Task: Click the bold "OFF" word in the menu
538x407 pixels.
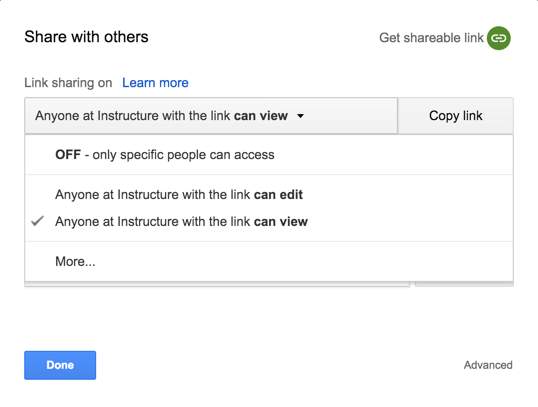Action: [x=68, y=155]
